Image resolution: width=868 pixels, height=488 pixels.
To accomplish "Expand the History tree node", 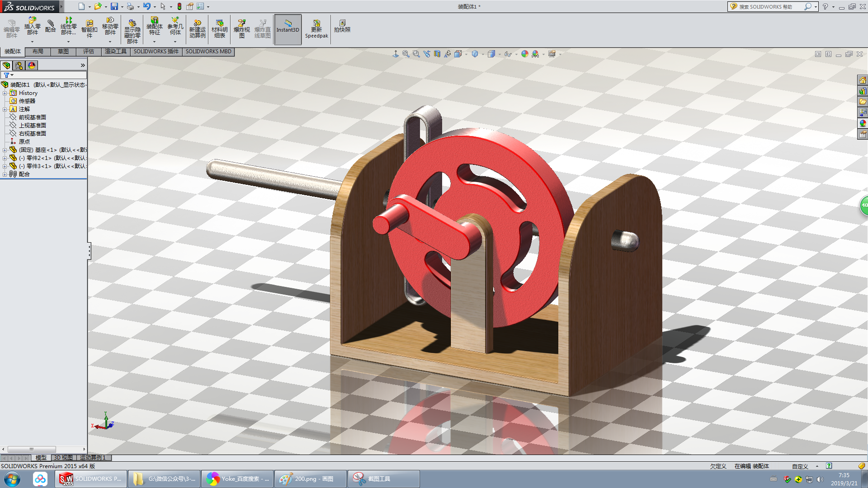I will tap(5, 93).
